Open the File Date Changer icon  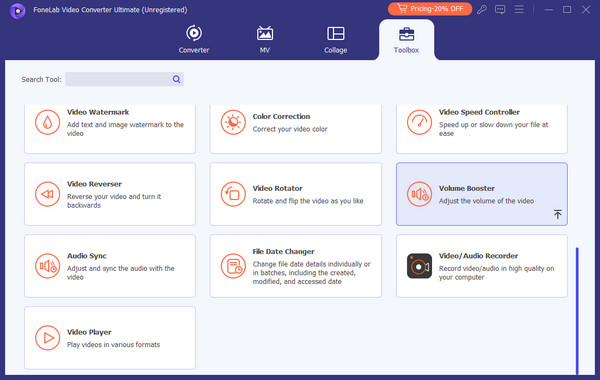233,266
